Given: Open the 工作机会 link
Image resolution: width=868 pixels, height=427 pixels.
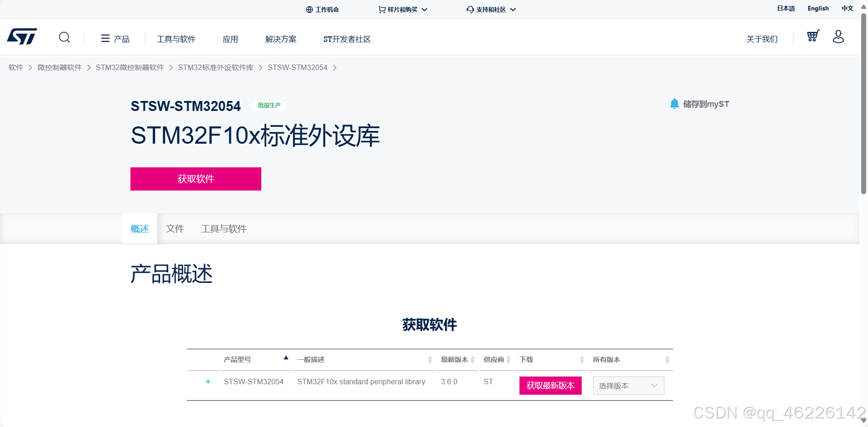Looking at the screenshot, I should click(327, 10).
